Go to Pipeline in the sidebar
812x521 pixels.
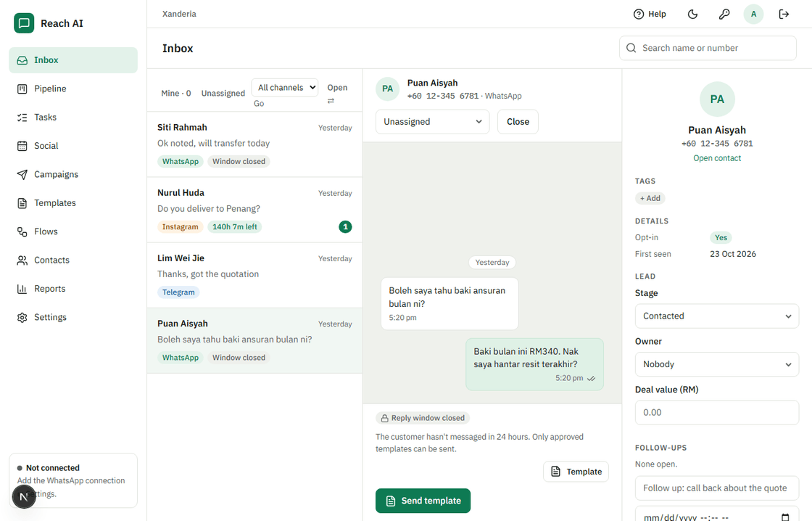coord(73,89)
